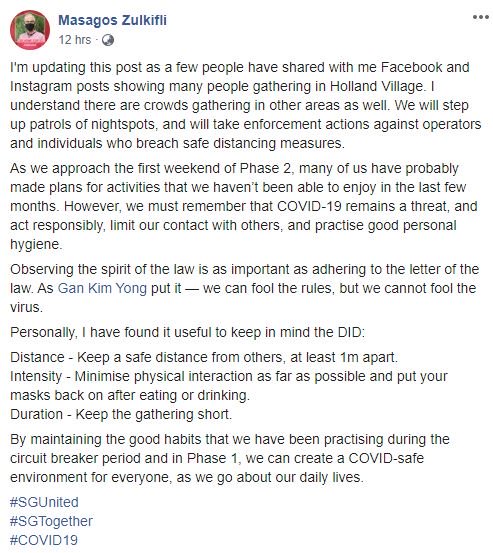The width and height of the screenshot is (493, 553).
Task: Click the words "Holland Village" in the post
Action: coord(377,87)
